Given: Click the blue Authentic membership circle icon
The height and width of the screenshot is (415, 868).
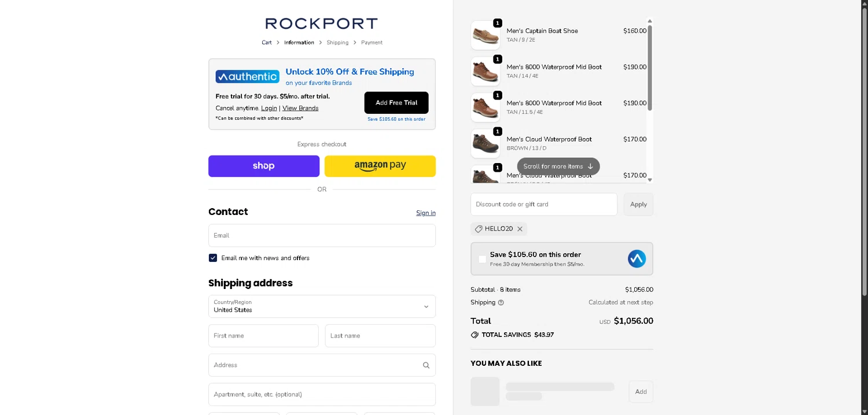Looking at the screenshot, I should 637,259.
